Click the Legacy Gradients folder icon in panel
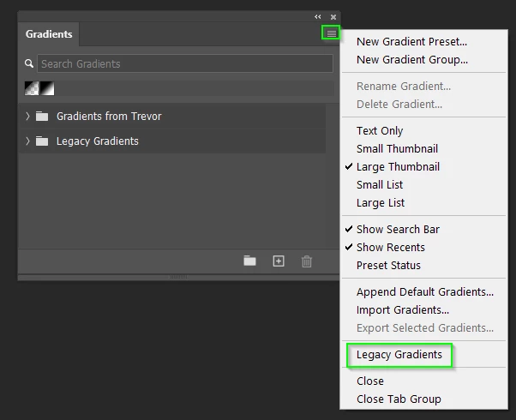This screenshot has width=516, height=420. coord(42,141)
